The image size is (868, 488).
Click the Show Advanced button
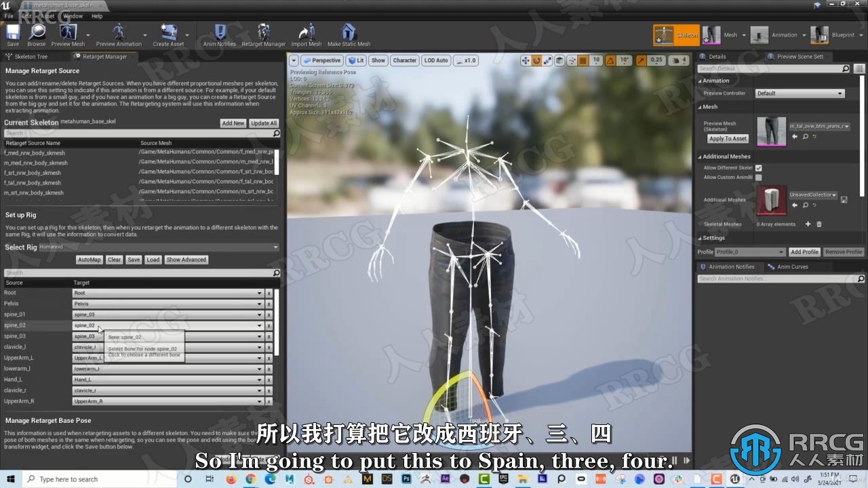pos(186,260)
